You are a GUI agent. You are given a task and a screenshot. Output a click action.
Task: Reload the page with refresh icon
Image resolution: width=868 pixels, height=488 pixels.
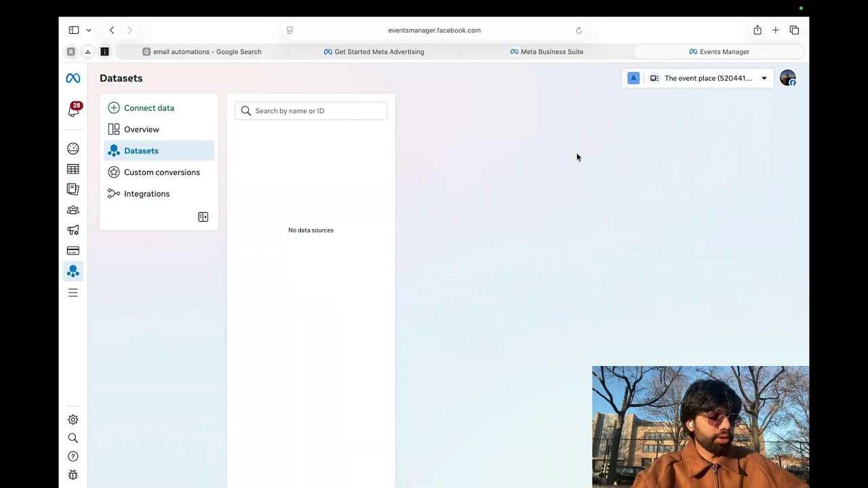click(x=578, y=30)
